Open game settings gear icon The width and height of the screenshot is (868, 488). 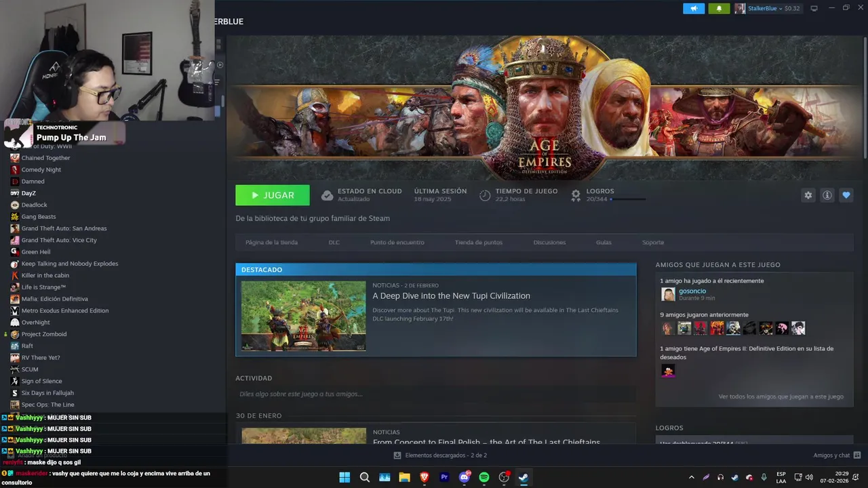(808, 195)
